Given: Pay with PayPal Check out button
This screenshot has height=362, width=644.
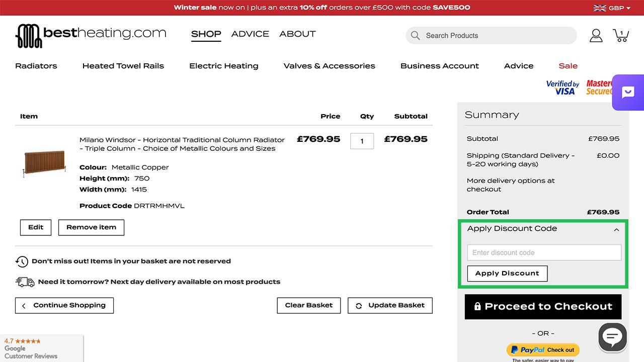Looking at the screenshot, I should [x=543, y=350].
